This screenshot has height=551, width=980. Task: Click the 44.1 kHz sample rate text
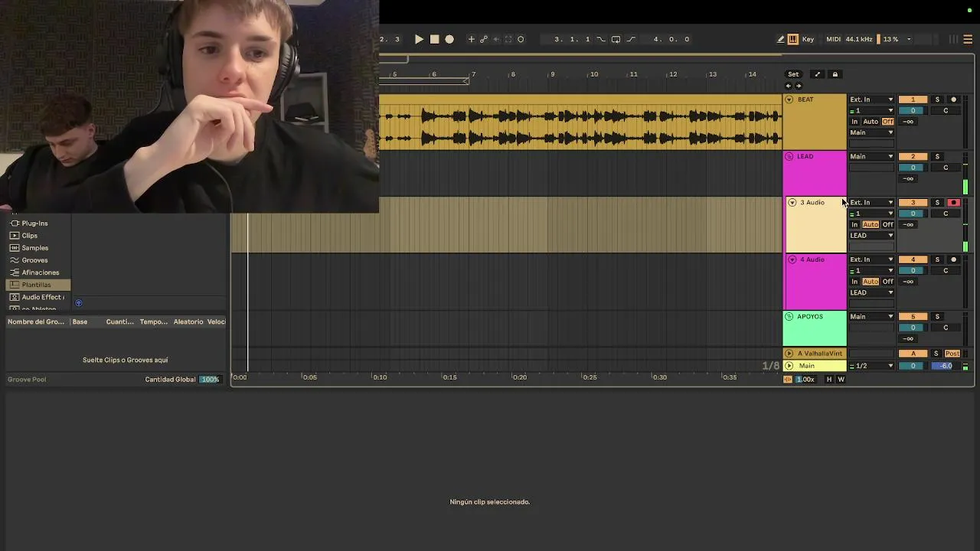pyautogui.click(x=858, y=39)
